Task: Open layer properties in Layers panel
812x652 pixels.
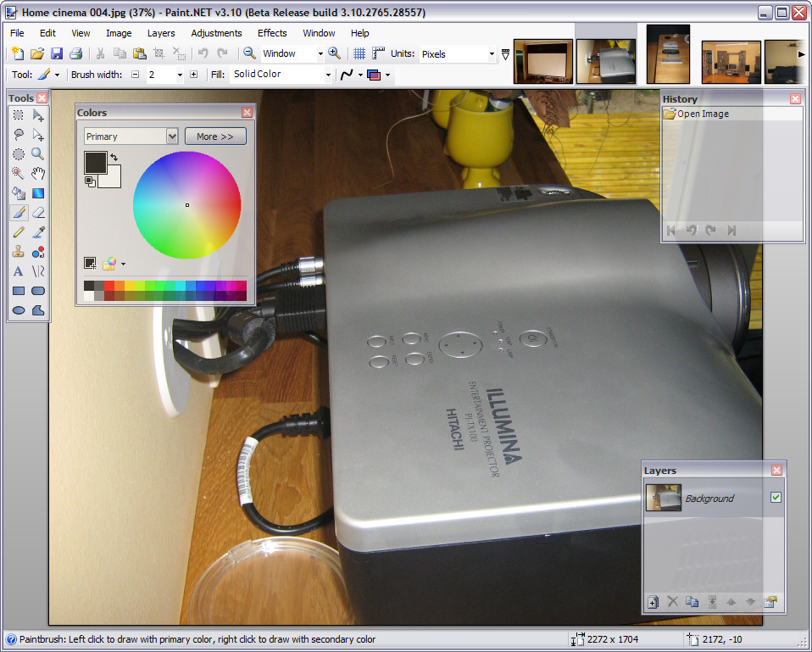Action: (x=770, y=602)
